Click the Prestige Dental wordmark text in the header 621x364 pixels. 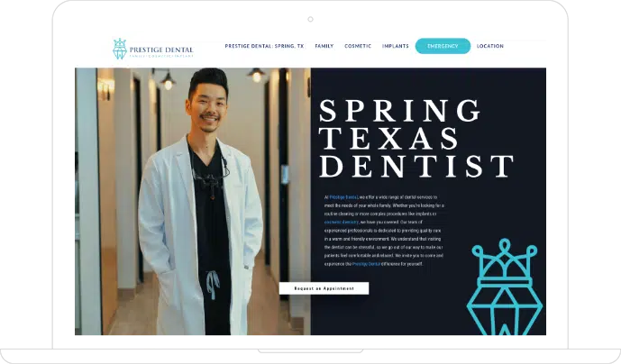(161, 50)
